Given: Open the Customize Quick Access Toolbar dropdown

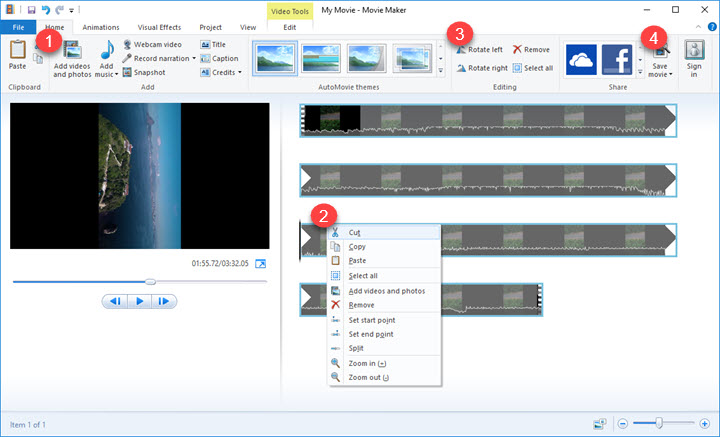Looking at the screenshot, I should pyautogui.click(x=71, y=10).
